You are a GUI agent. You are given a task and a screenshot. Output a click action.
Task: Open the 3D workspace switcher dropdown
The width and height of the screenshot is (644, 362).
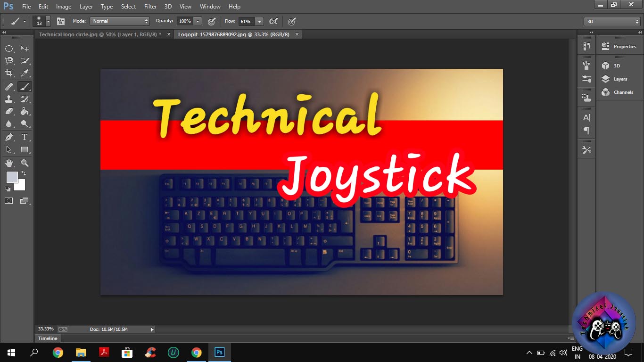(612, 22)
